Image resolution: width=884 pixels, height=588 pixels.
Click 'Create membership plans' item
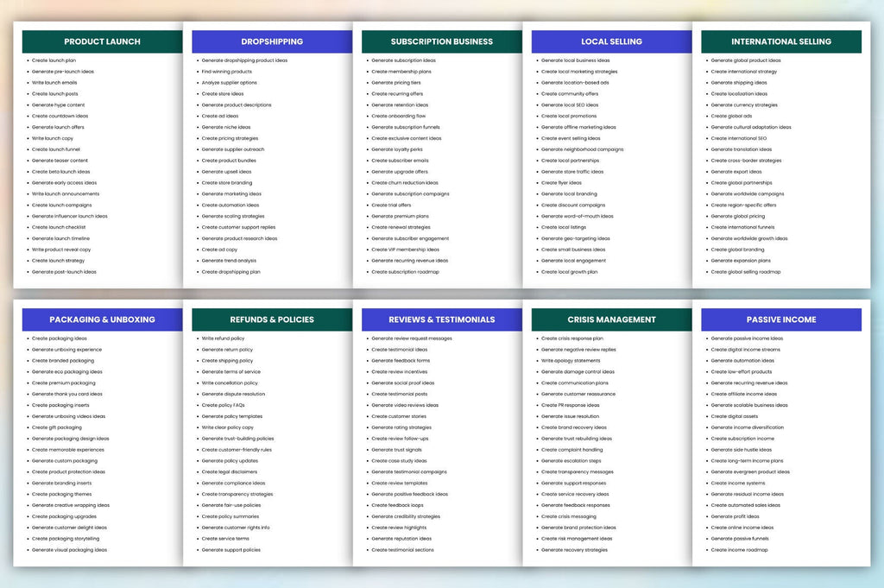click(401, 72)
